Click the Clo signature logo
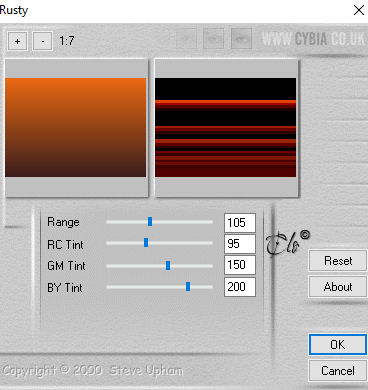The image size is (368, 390). click(x=287, y=243)
